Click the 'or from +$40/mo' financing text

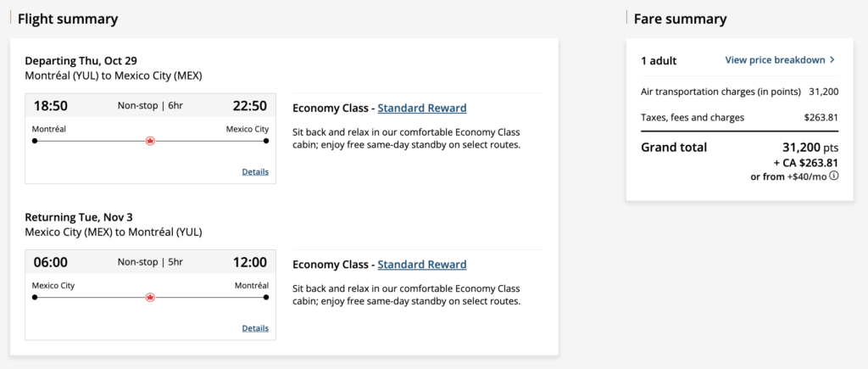pyautogui.click(x=787, y=176)
